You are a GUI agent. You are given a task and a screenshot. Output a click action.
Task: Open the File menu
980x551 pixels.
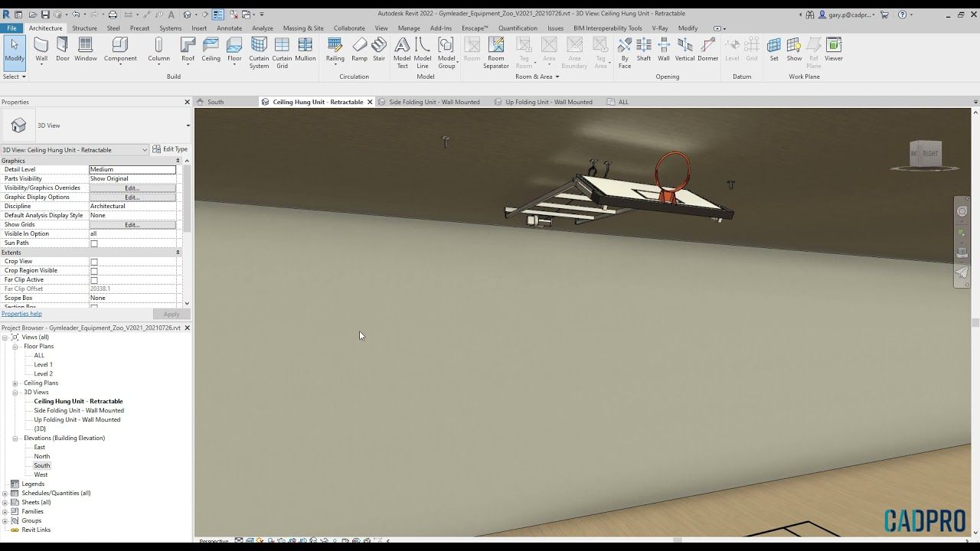point(12,28)
